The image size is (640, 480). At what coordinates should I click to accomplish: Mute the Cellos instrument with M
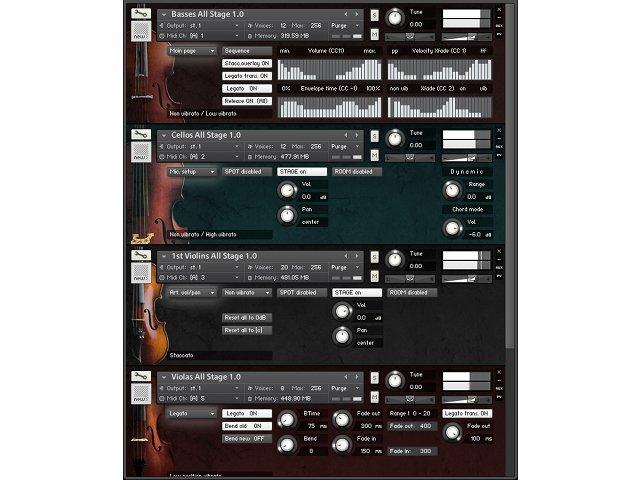(x=374, y=155)
